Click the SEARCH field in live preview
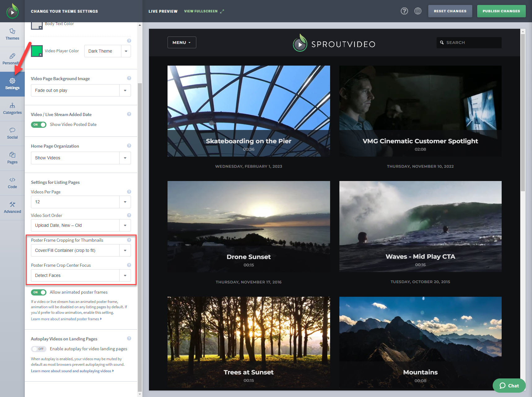The height and width of the screenshot is (397, 532). (469, 42)
